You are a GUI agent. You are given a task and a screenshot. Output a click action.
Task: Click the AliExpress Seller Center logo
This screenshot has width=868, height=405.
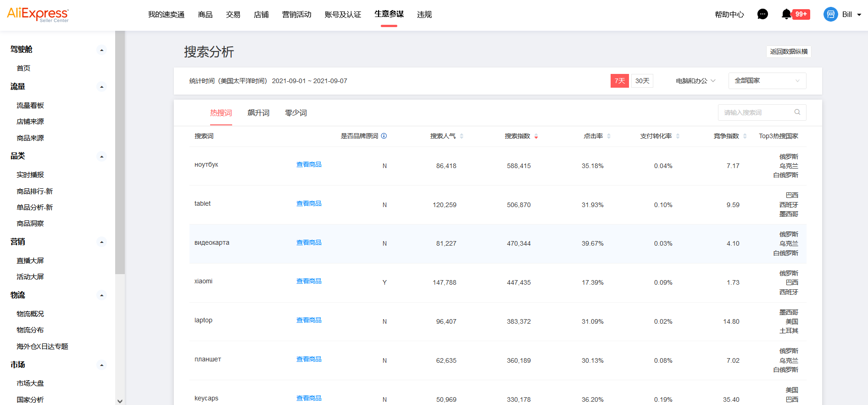coord(38,15)
